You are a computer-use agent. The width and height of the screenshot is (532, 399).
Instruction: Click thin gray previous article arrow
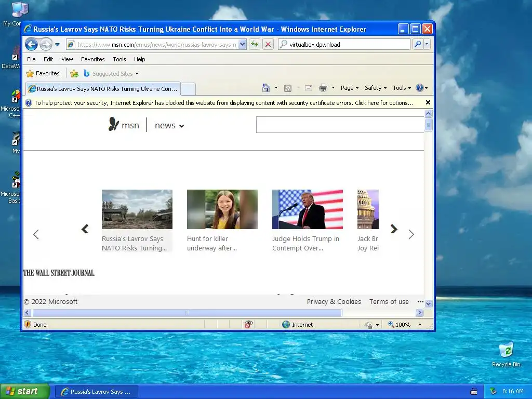[36, 234]
